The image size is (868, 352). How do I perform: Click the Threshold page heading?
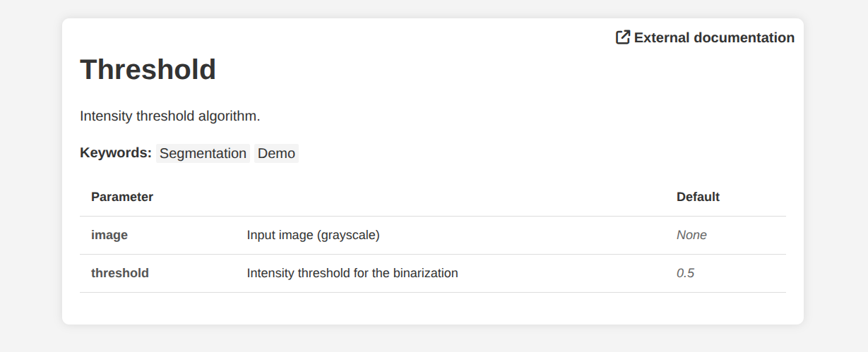click(148, 70)
